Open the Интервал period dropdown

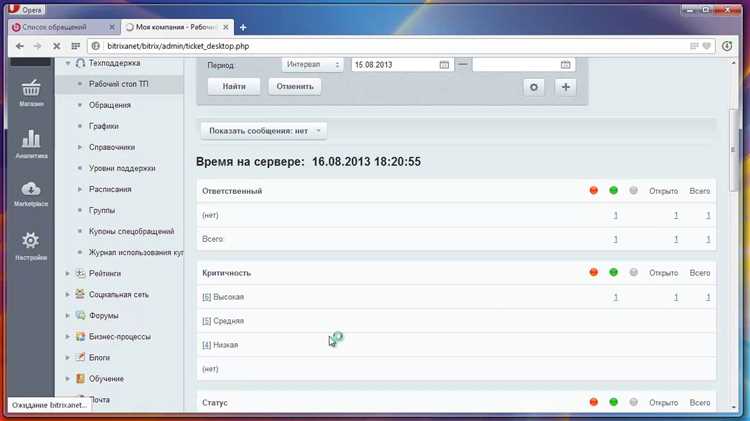point(312,65)
